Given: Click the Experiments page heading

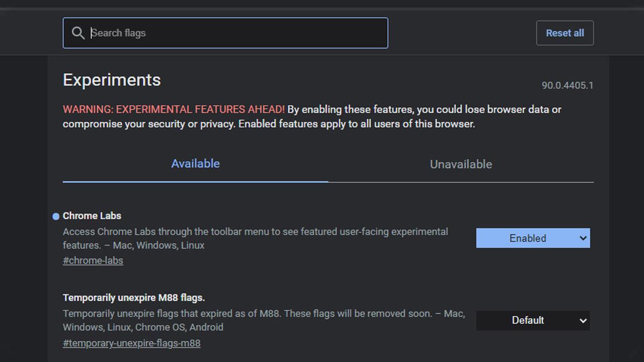Looking at the screenshot, I should 112,80.
